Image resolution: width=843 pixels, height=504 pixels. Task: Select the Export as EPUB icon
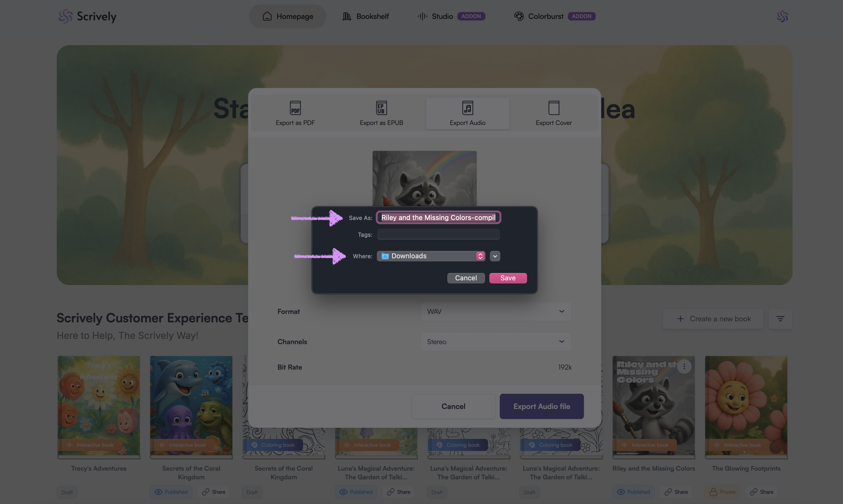coord(381,108)
